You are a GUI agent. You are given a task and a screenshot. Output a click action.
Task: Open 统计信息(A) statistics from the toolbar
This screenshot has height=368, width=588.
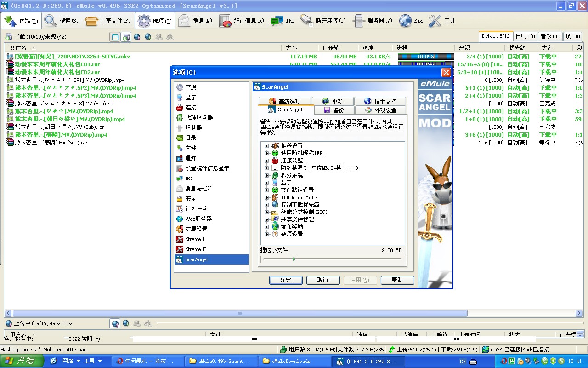pyautogui.click(x=242, y=21)
